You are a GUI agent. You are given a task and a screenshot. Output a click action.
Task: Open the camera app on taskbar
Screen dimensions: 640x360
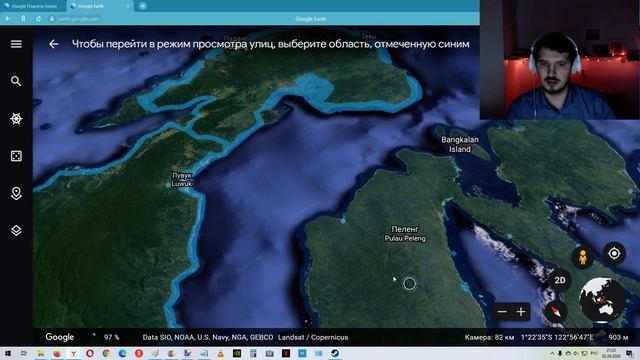coord(269,353)
